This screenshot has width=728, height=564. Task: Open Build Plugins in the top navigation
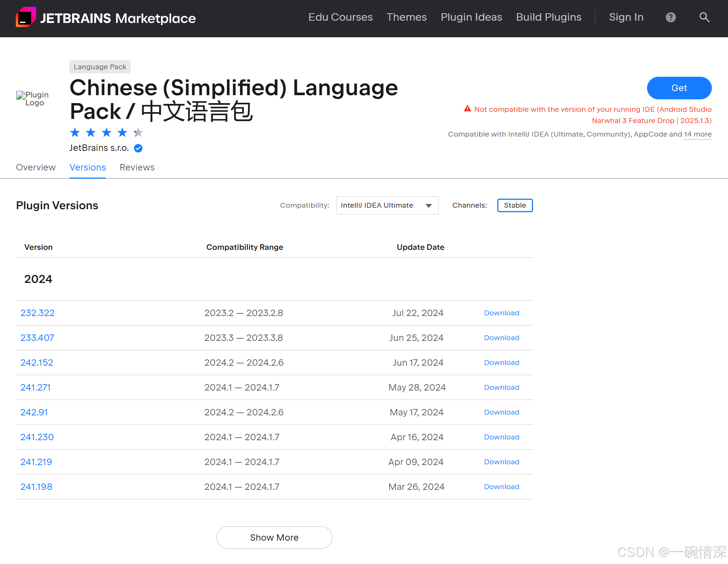click(x=548, y=17)
